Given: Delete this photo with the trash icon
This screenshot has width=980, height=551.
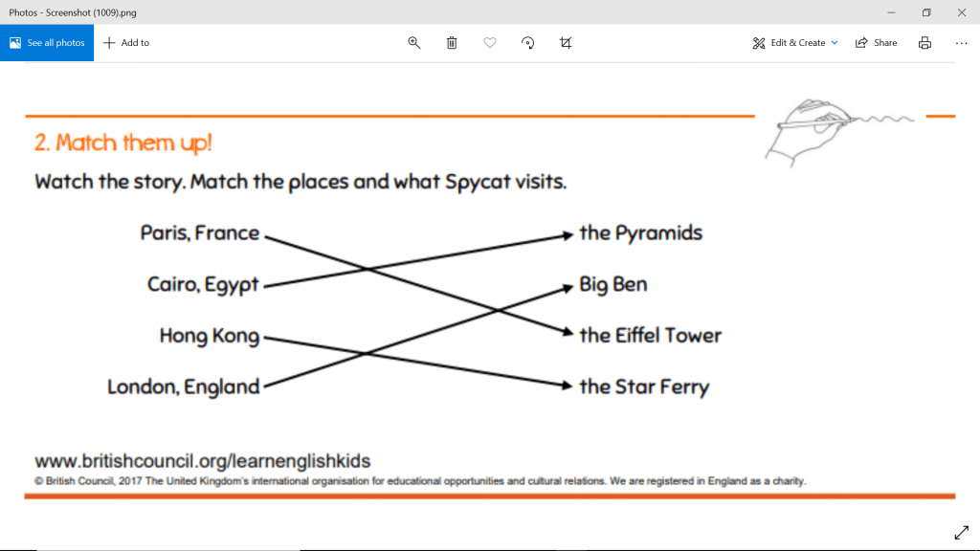Looking at the screenshot, I should pos(452,43).
